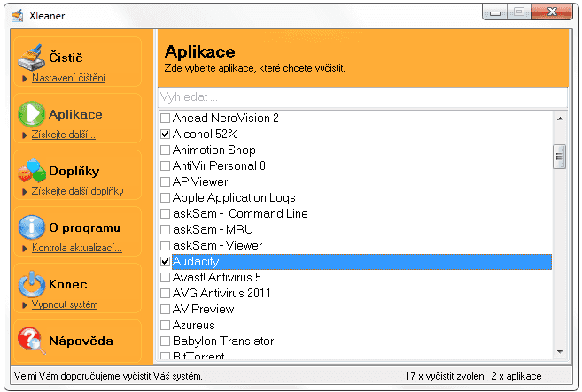
Task: Click Vypnout systém link
Action: tap(65, 304)
